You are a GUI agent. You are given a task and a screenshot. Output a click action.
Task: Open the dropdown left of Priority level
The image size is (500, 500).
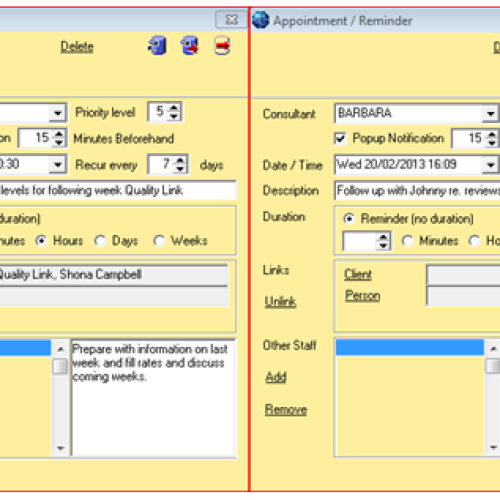(58, 113)
